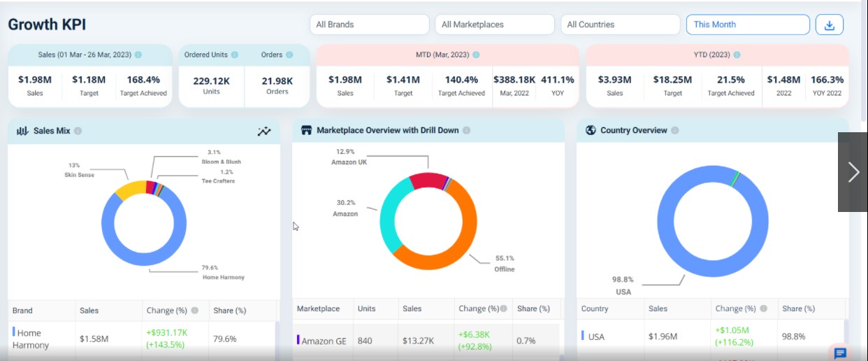Click the 411.1% YOY value
868x361 pixels.
point(558,79)
